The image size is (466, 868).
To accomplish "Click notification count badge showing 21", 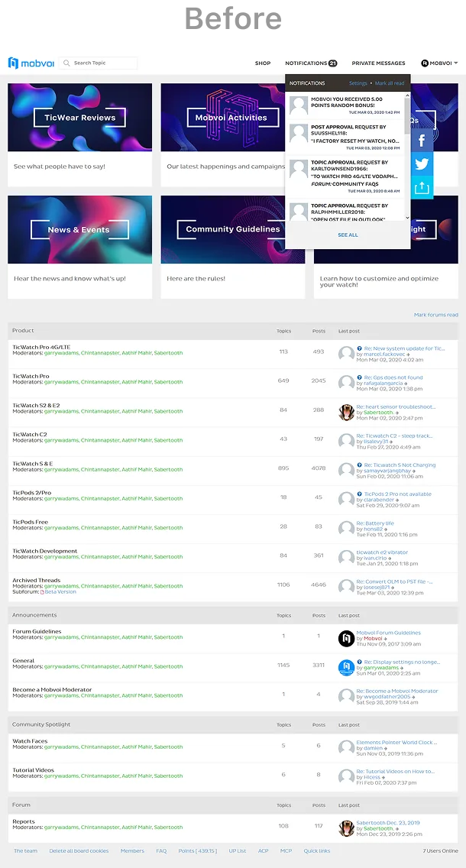I will pos(332,63).
